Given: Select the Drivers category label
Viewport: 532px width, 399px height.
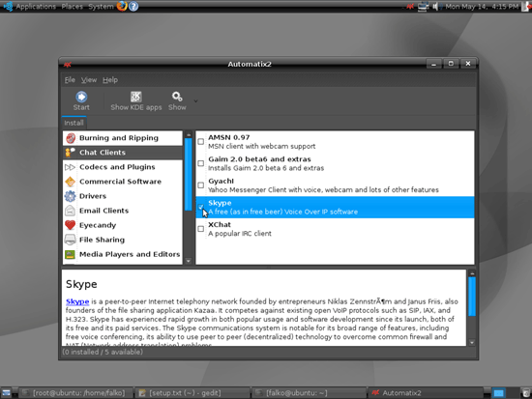Looking at the screenshot, I should 93,196.
